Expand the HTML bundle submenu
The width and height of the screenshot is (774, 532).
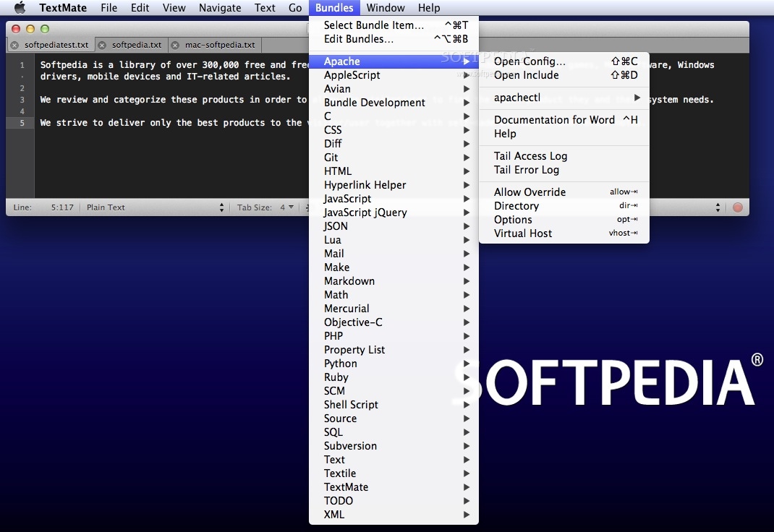pyautogui.click(x=394, y=171)
